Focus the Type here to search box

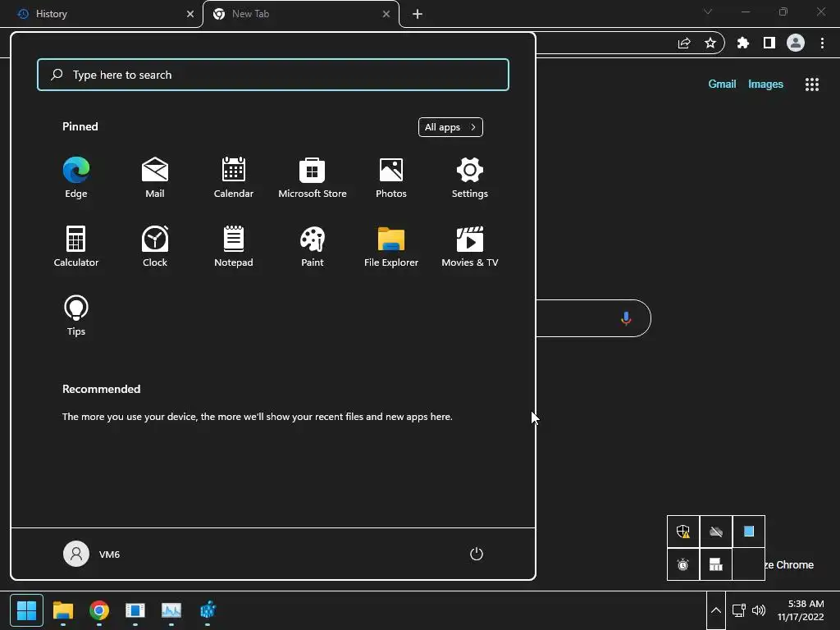click(273, 75)
